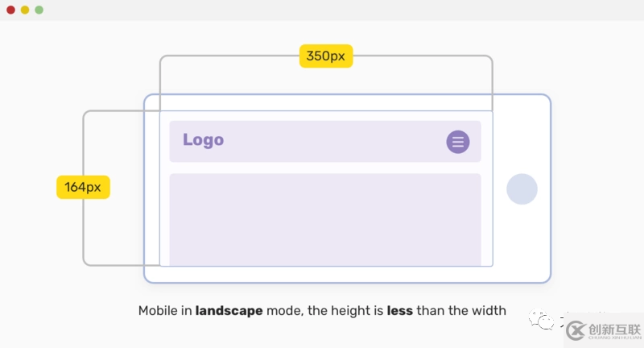
Task: Click the yellow minimize window dot
Action: pyautogui.click(x=25, y=10)
